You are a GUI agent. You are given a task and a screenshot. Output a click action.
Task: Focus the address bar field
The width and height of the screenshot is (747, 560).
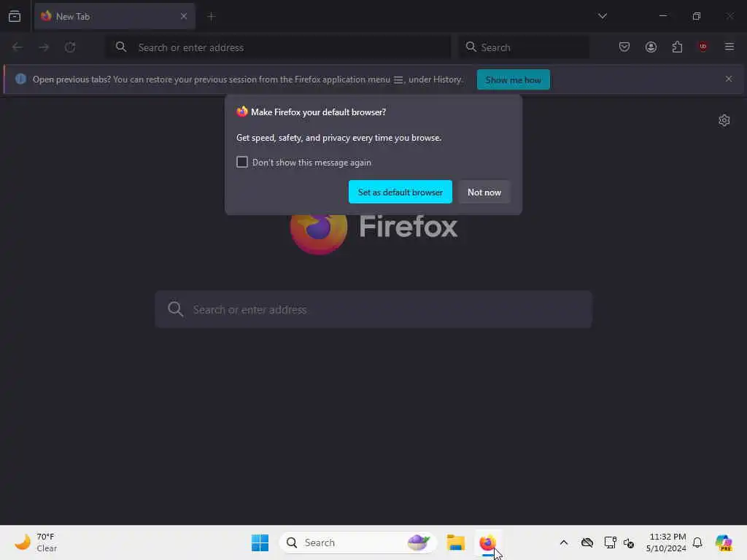(278, 47)
